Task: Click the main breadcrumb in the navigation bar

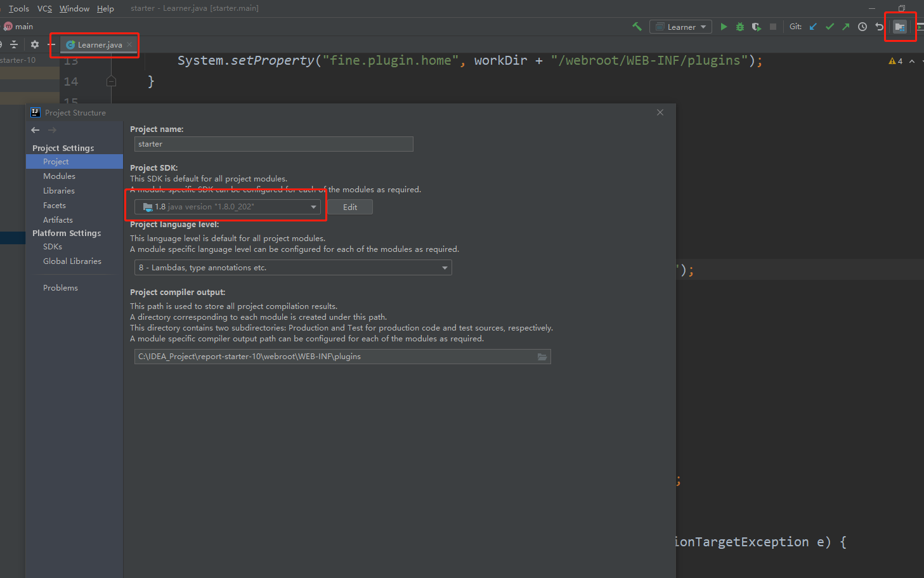Action: tap(24, 27)
